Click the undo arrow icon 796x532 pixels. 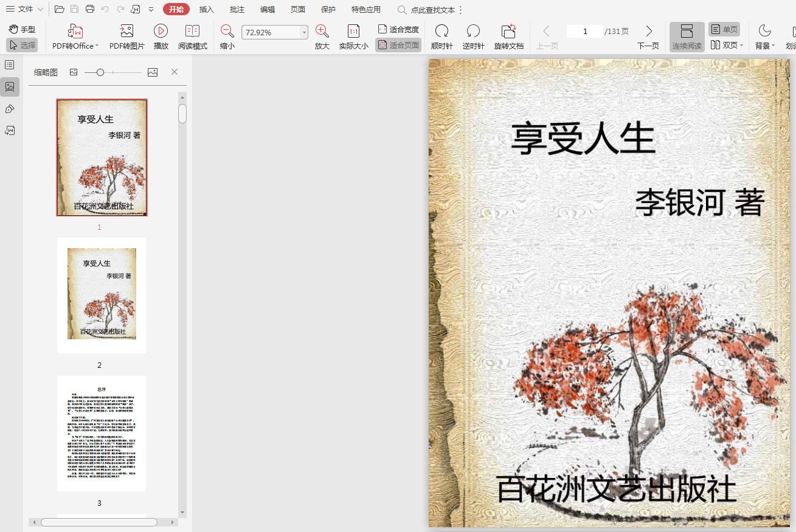coord(105,9)
